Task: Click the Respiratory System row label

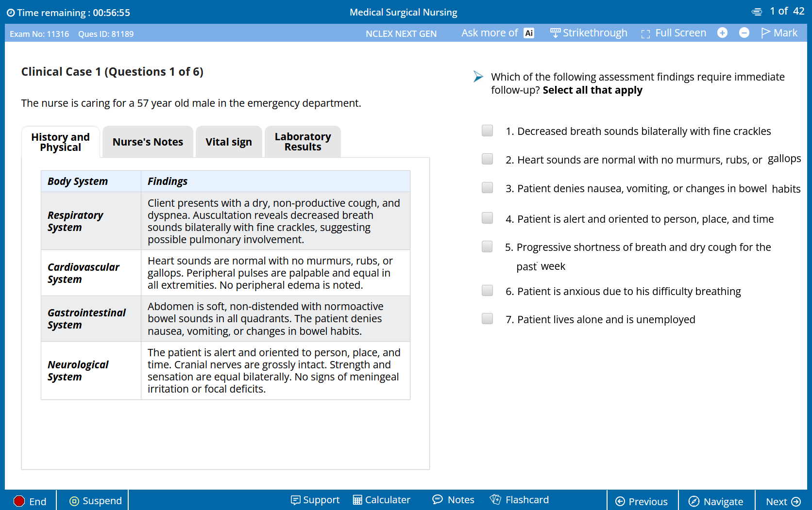Action: point(75,221)
